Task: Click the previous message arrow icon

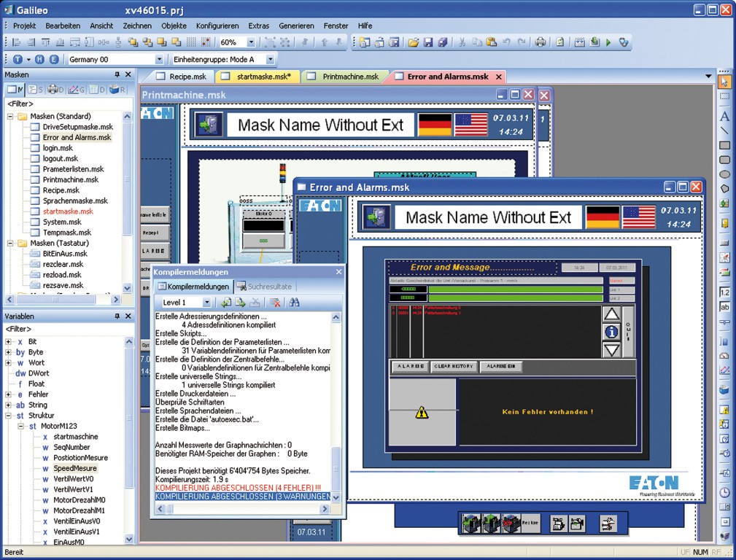Action: pos(226,303)
